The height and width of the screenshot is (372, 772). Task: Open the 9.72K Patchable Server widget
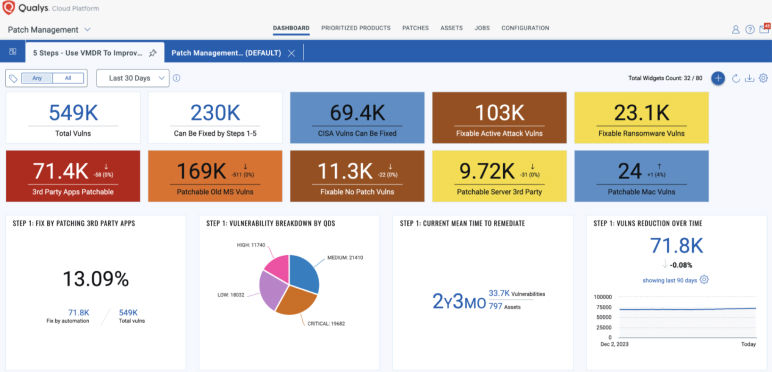coord(499,176)
